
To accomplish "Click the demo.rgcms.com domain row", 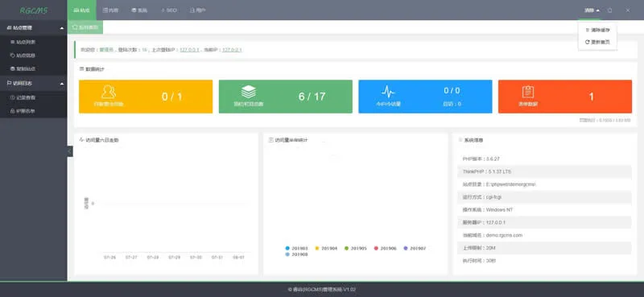I will (544, 235).
